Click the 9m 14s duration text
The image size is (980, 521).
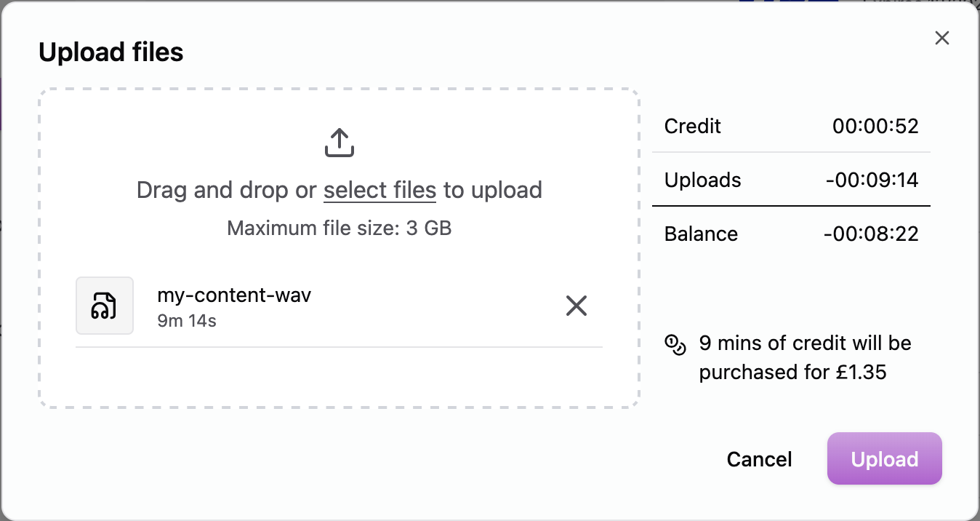tap(187, 320)
